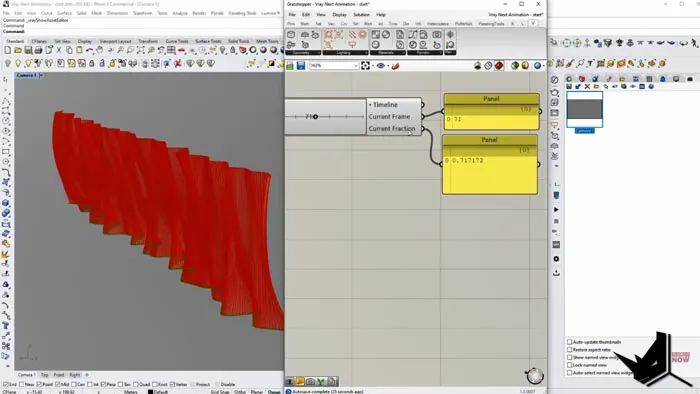
Task: Click the yellow canvas widget icon at Grasshopper bottom
Action: 300,382
